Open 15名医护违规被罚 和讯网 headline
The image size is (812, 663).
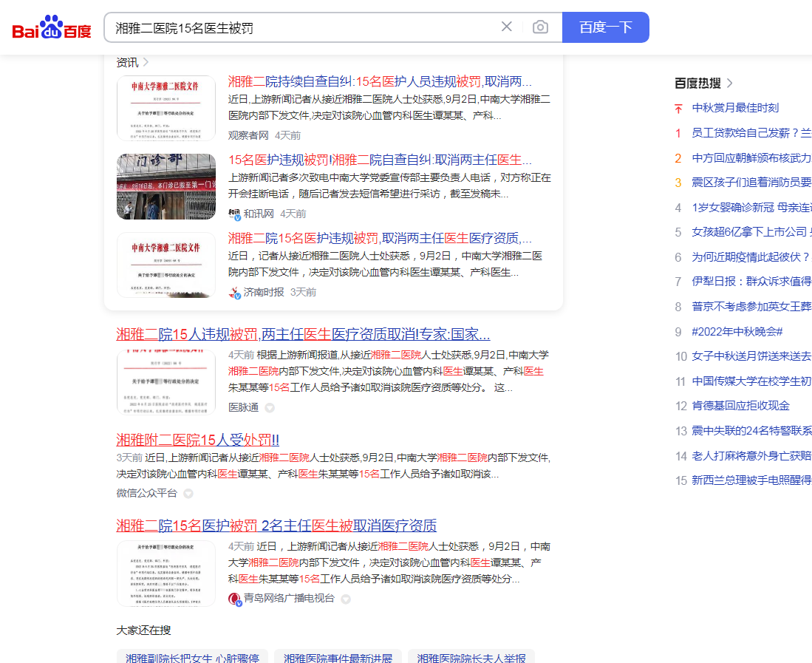tap(380, 160)
